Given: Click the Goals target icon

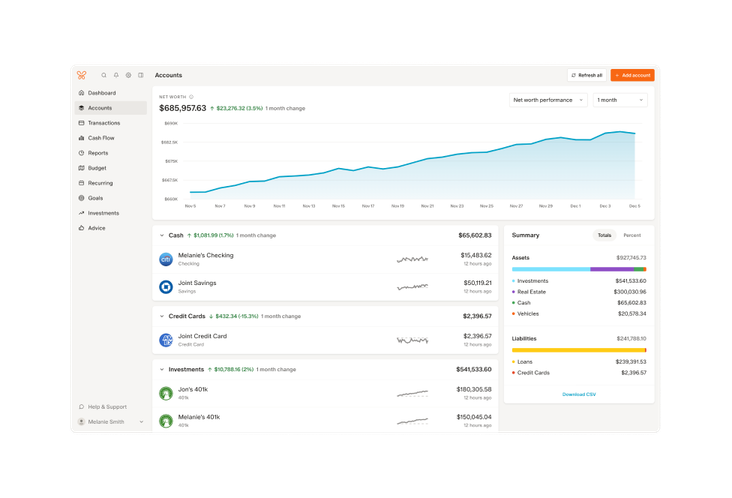Looking at the screenshot, I should point(82,198).
